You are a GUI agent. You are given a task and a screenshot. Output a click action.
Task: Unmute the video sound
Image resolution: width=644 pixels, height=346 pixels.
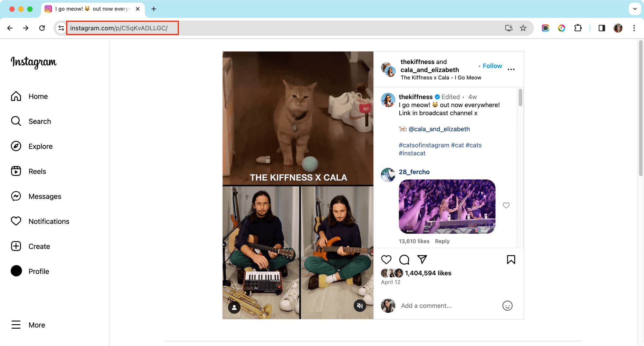[x=360, y=305]
